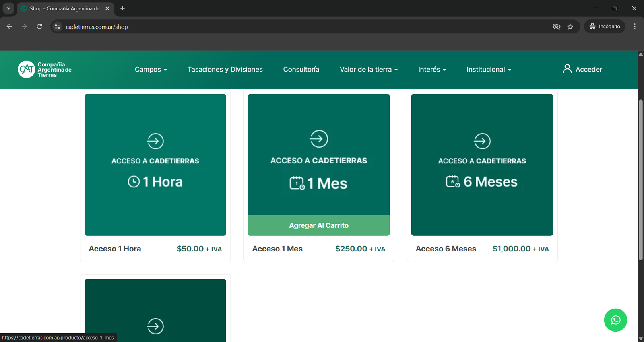Go back to previous page
This screenshot has width=644, height=342.
coord(9,27)
